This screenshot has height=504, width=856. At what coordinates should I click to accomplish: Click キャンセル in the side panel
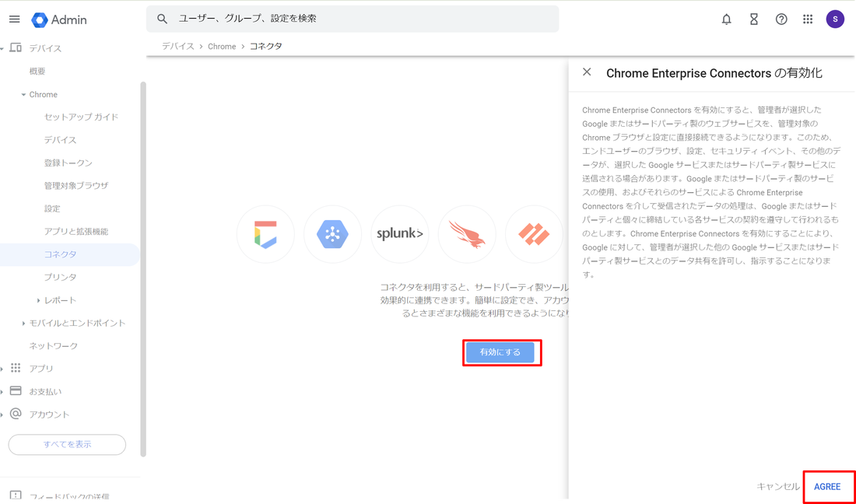click(778, 487)
